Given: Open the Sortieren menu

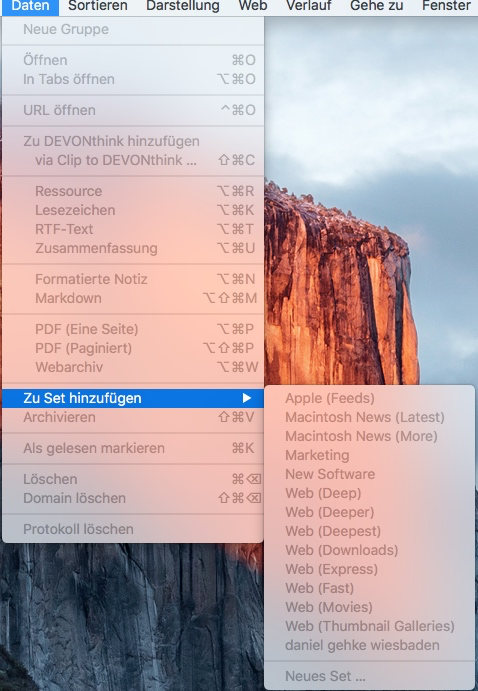Looking at the screenshot, I should pyautogui.click(x=98, y=6).
